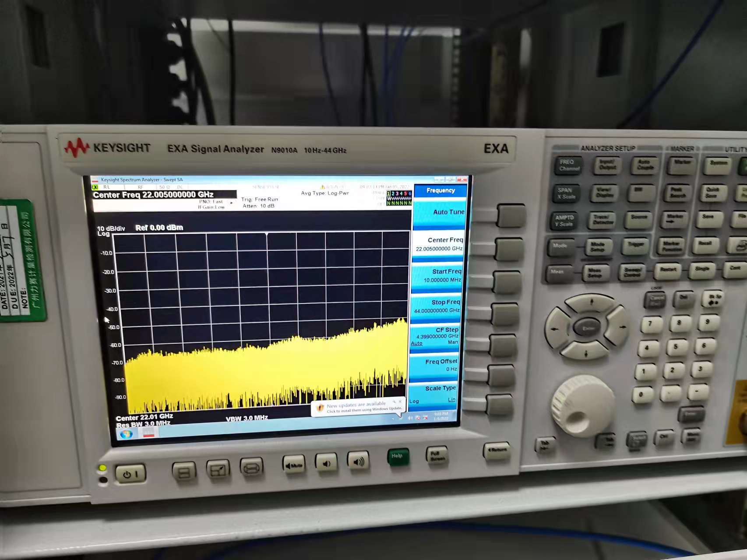Click the Windows Start orb
Image resolution: width=747 pixels, height=560 pixels.
click(x=126, y=434)
